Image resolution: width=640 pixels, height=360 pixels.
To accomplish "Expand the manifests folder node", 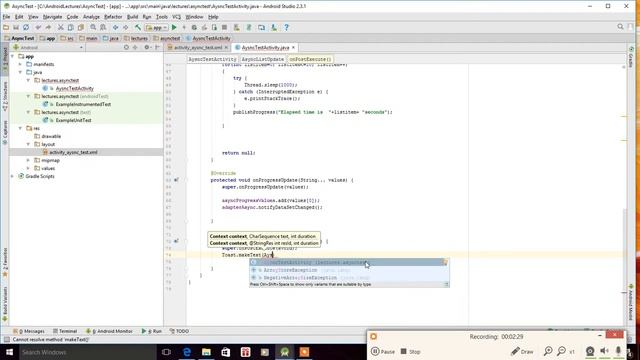I will [x=20, y=64].
